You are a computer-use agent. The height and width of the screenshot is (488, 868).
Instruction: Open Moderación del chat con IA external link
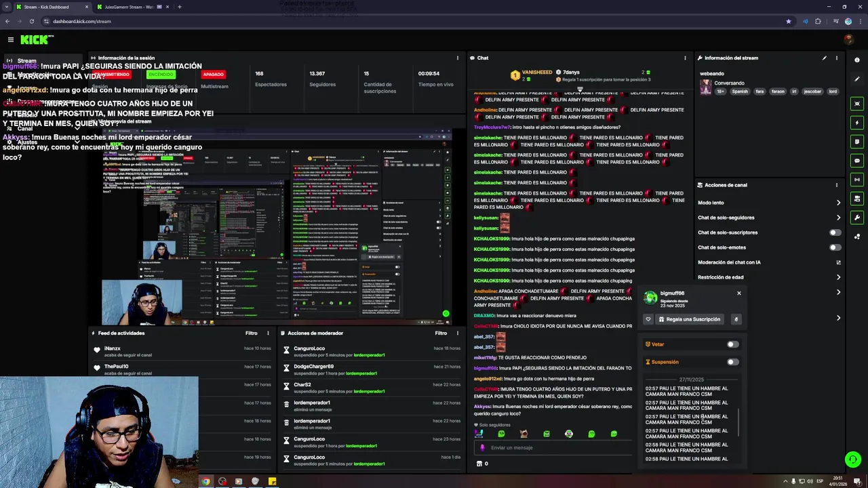838,262
